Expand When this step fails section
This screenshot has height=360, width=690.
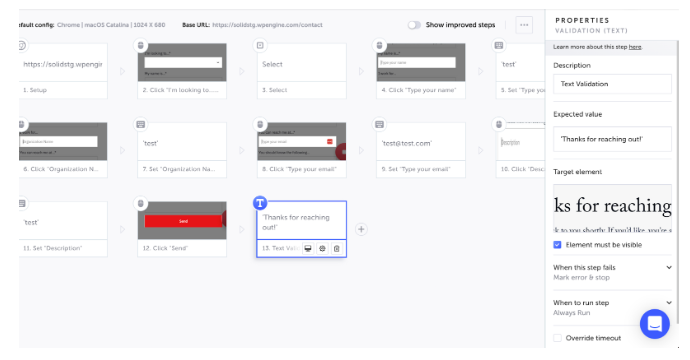pyautogui.click(x=612, y=272)
